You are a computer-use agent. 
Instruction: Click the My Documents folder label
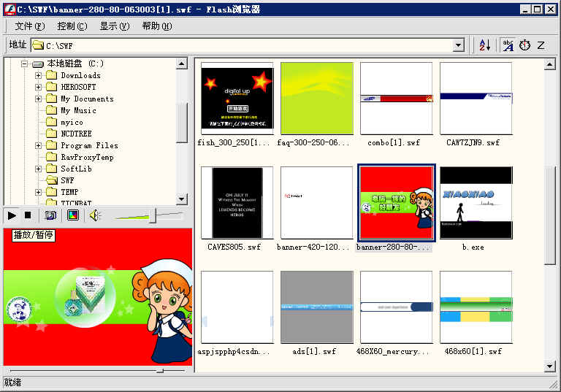point(87,99)
